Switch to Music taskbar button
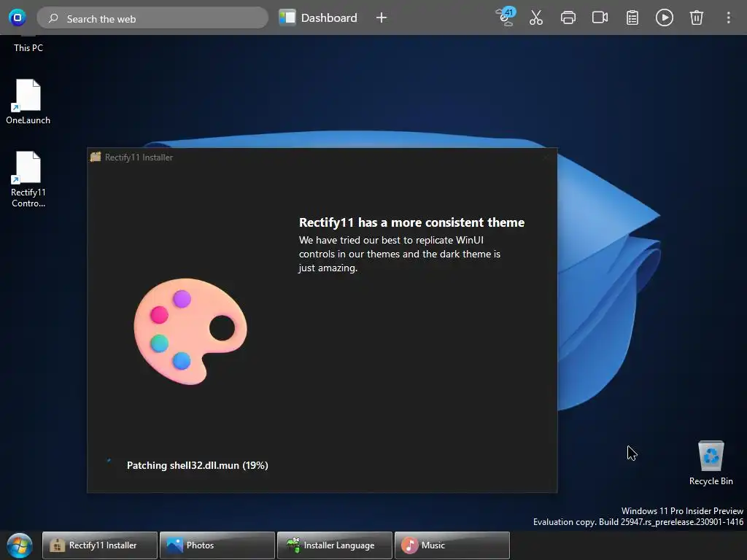 click(x=452, y=545)
